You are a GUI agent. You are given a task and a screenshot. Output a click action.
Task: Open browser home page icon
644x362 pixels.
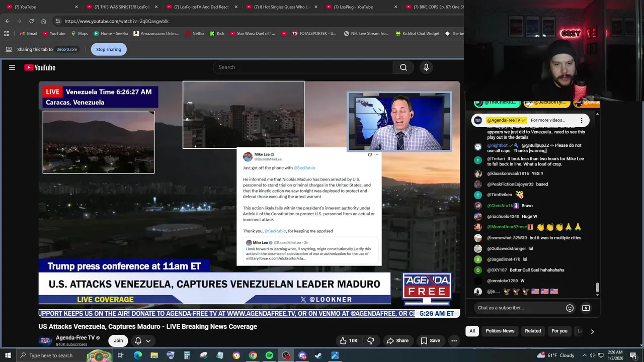(x=43, y=21)
